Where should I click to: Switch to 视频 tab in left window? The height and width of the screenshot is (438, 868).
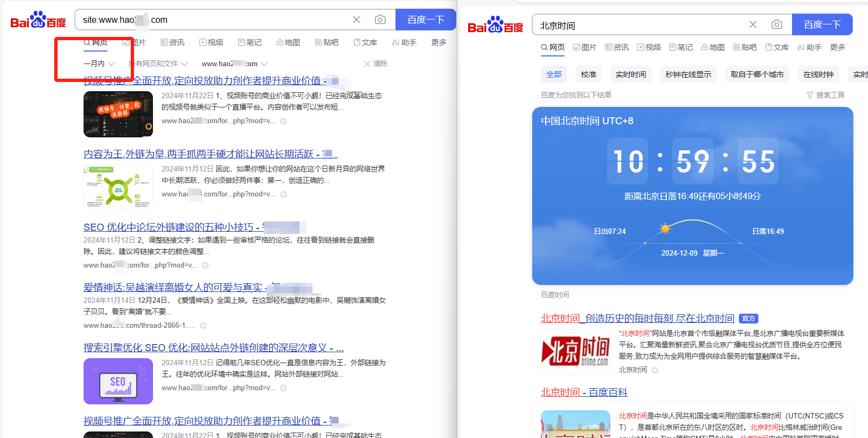click(x=211, y=42)
